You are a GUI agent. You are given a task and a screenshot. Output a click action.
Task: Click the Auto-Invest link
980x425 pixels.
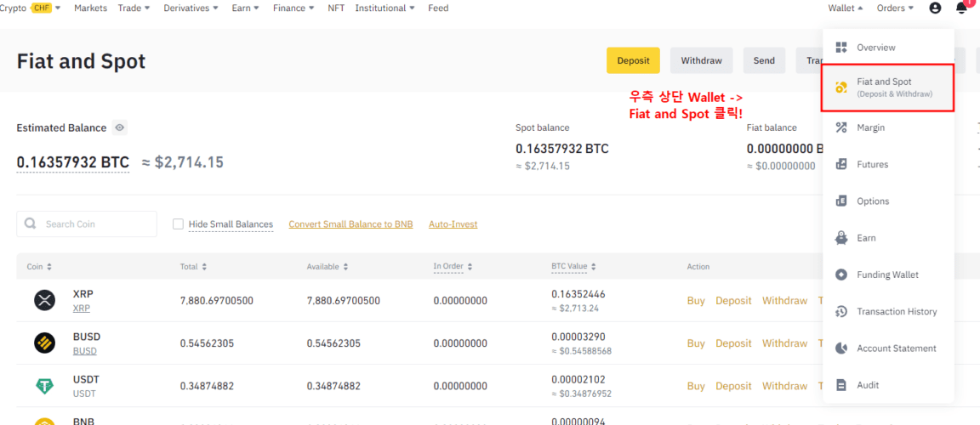(453, 224)
